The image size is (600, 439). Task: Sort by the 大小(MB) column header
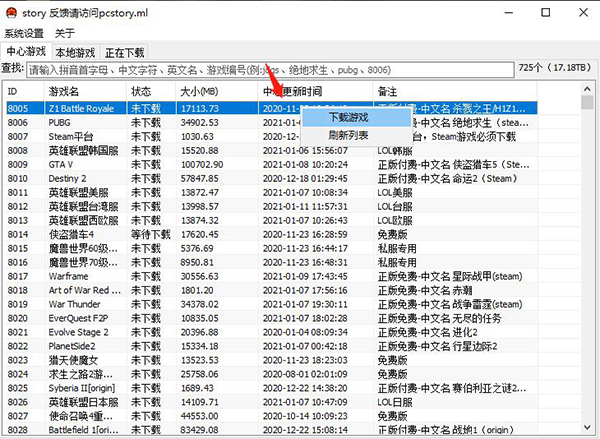[x=216, y=91]
